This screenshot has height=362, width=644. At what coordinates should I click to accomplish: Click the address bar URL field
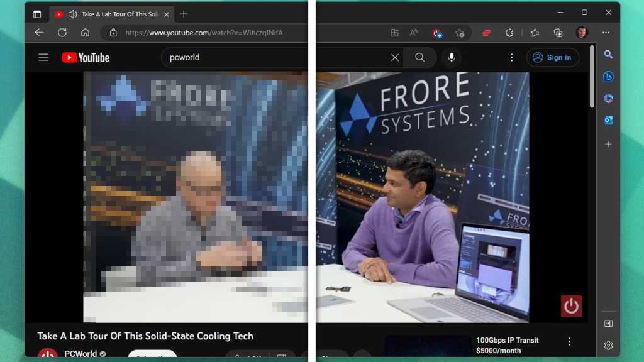click(x=204, y=33)
